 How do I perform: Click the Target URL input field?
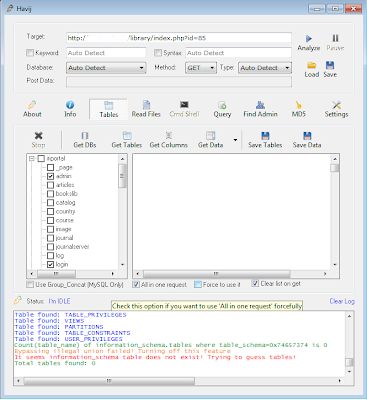pos(179,38)
